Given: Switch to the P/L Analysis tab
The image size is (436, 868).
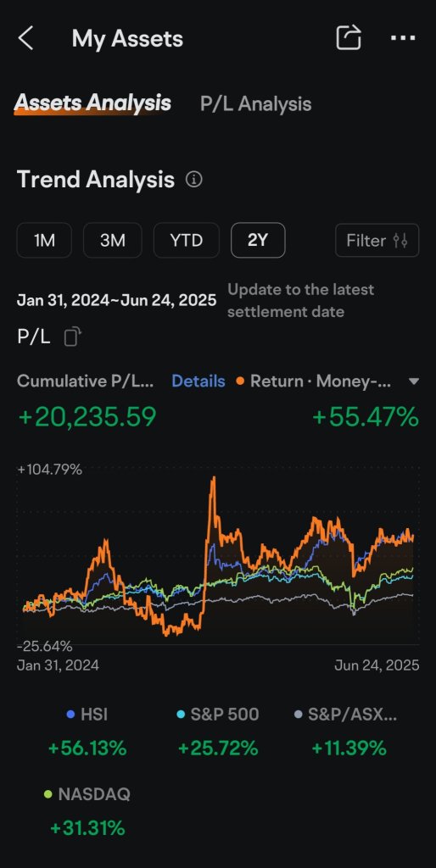Looking at the screenshot, I should (x=255, y=104).
